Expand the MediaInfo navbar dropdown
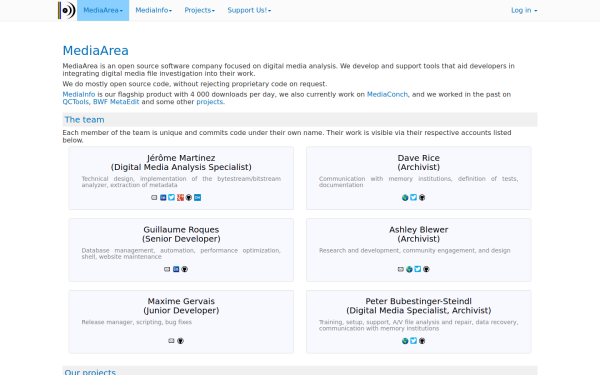 (x=153, y=10)
